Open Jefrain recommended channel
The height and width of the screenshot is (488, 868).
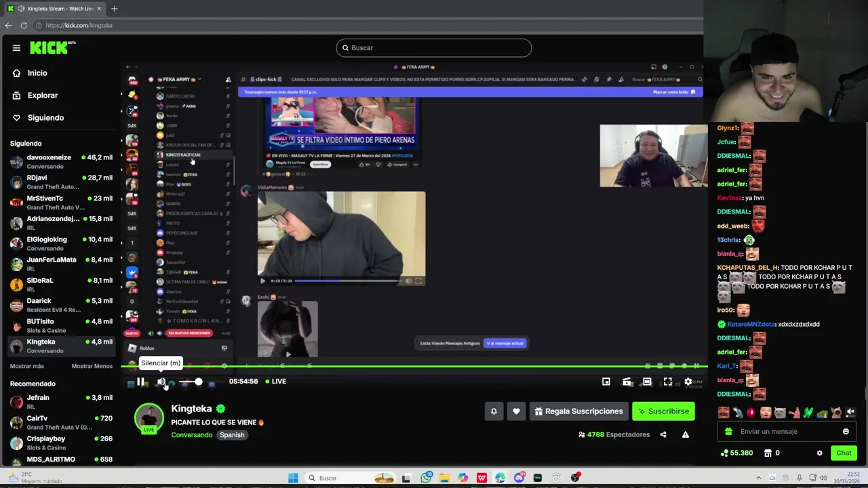point(61,402)
